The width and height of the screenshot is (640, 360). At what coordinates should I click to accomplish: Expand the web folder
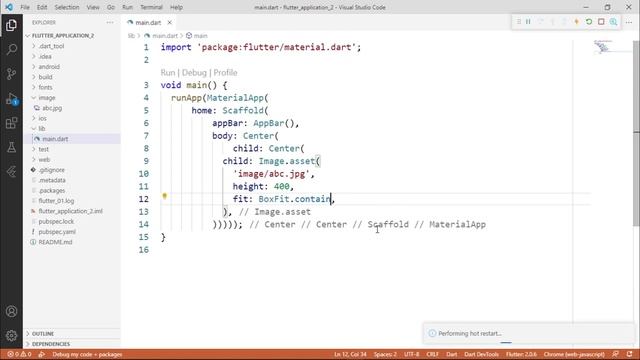point(44,160)
